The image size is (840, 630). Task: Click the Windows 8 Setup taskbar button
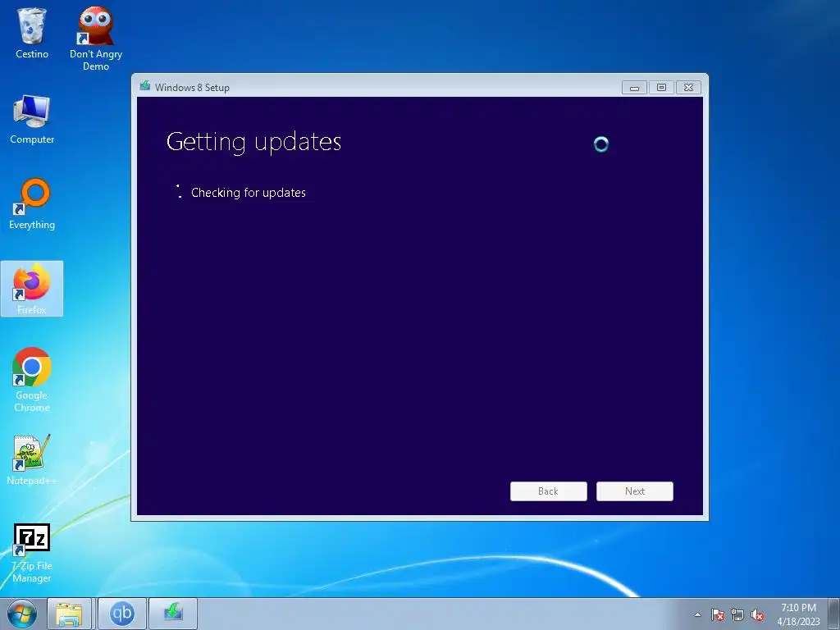click(173, 614)
